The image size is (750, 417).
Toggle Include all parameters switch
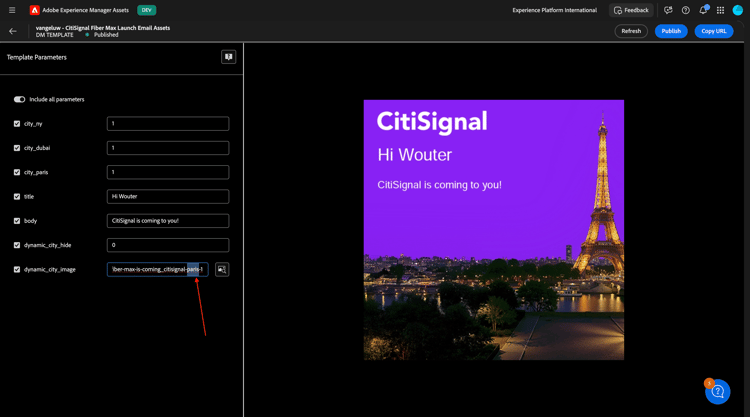point(19,99)
